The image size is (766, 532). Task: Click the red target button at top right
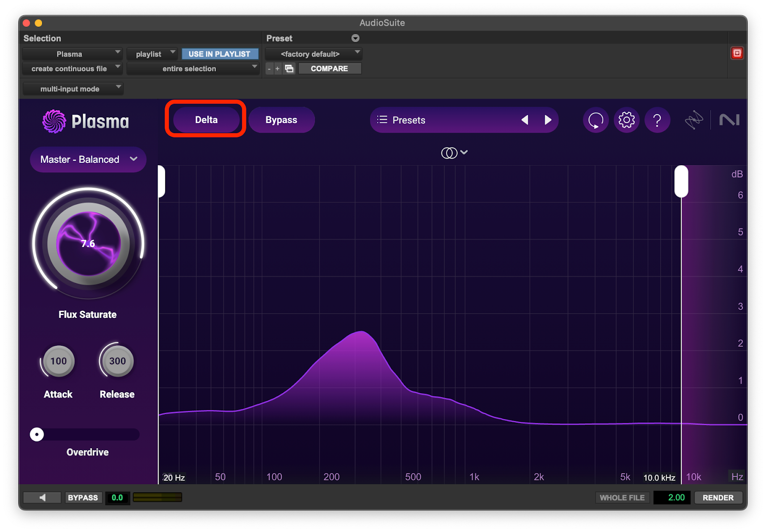coord(737,53)
